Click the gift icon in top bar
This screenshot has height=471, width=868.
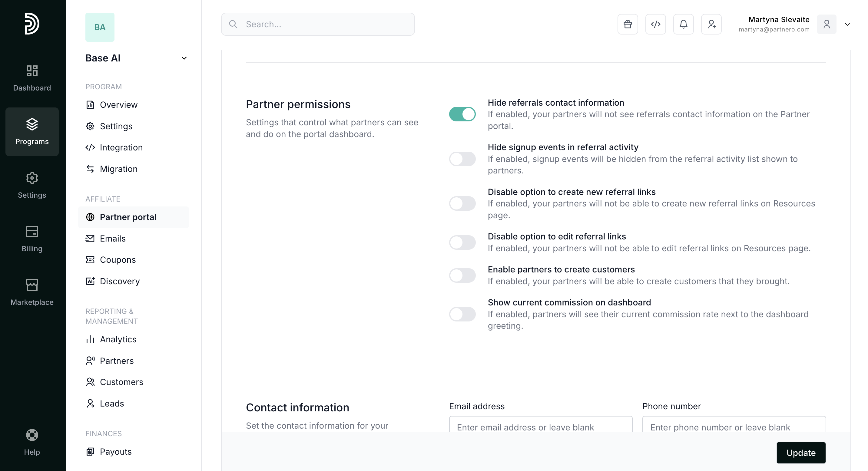(628, 24)
